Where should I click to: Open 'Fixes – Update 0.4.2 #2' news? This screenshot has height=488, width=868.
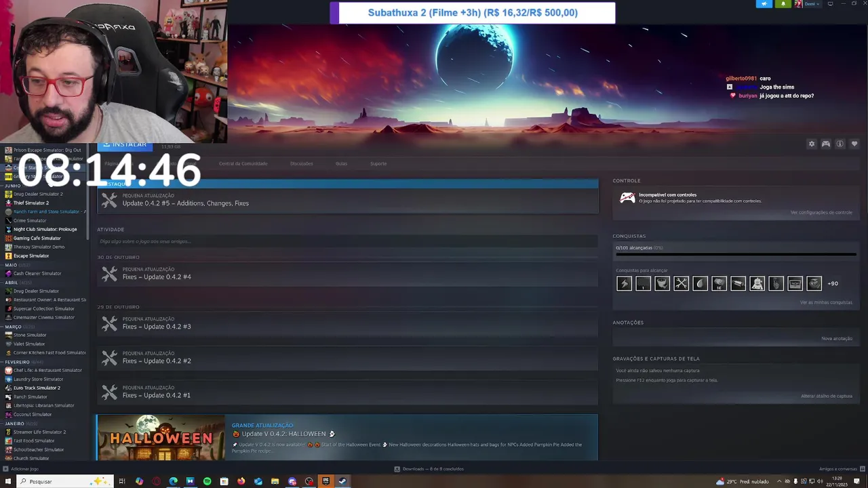pyautogui.click(x=157, y=361)
